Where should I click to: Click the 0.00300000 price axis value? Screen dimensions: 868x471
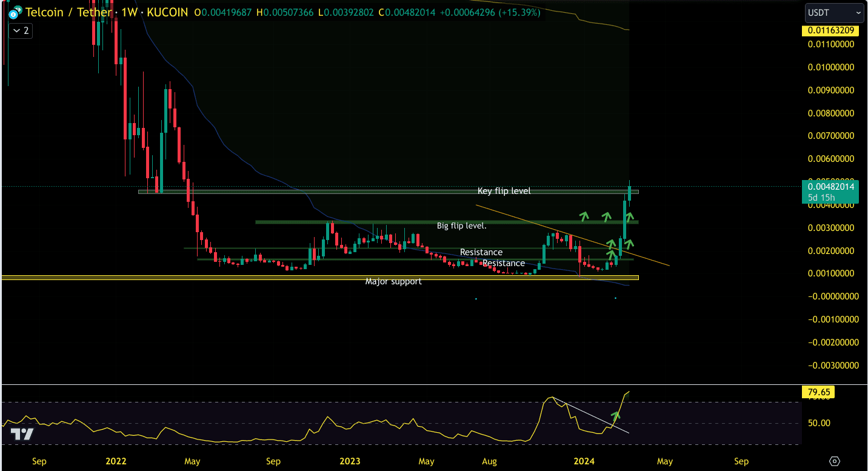(x=831, y=228)
